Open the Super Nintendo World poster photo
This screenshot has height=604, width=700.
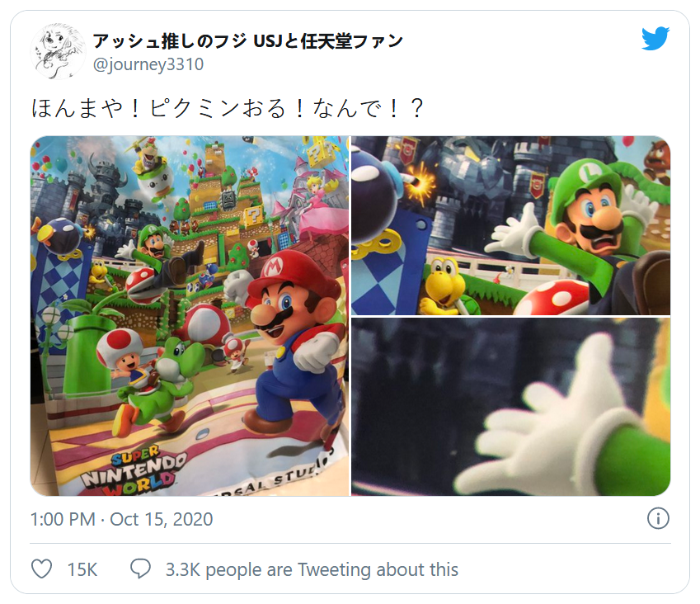(x=190, y=316)
